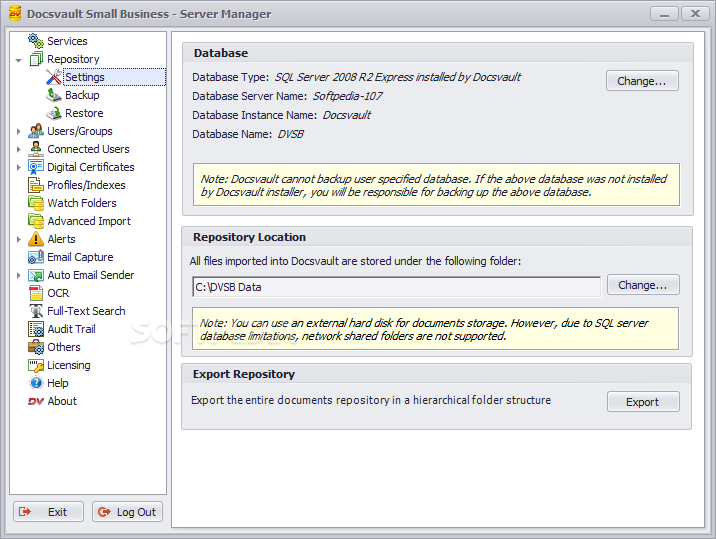
Task: Click the OCR page icon
Action: pyautogui.click(x=36, y=293)
